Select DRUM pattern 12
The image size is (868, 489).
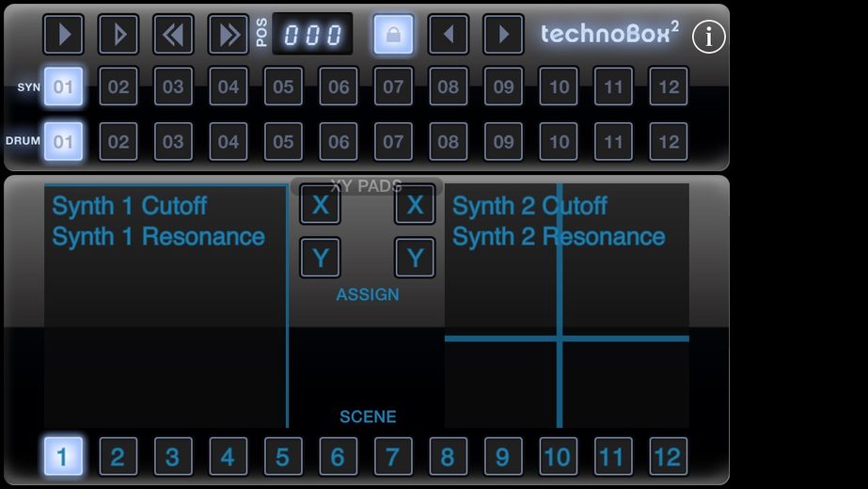pyautogui.click(x=669, y=142)
